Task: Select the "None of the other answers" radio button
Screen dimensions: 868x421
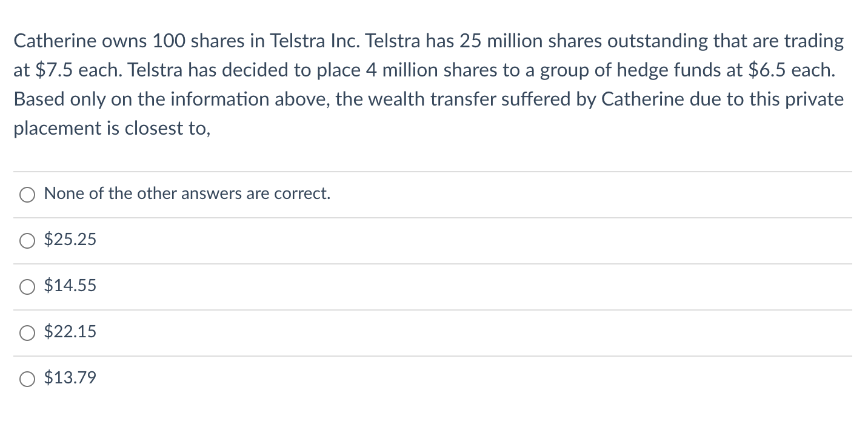Action: pyautogui.click(x=27, y=195)
